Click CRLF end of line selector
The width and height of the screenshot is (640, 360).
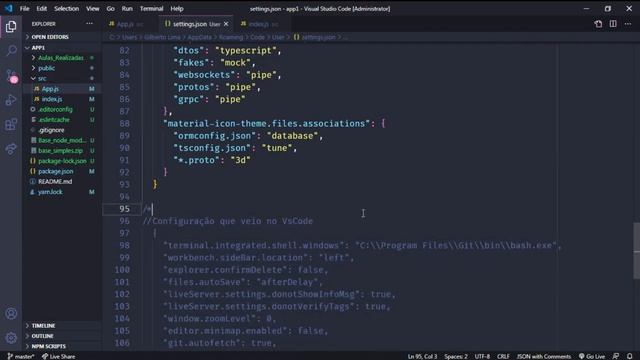tap(503, 356)
